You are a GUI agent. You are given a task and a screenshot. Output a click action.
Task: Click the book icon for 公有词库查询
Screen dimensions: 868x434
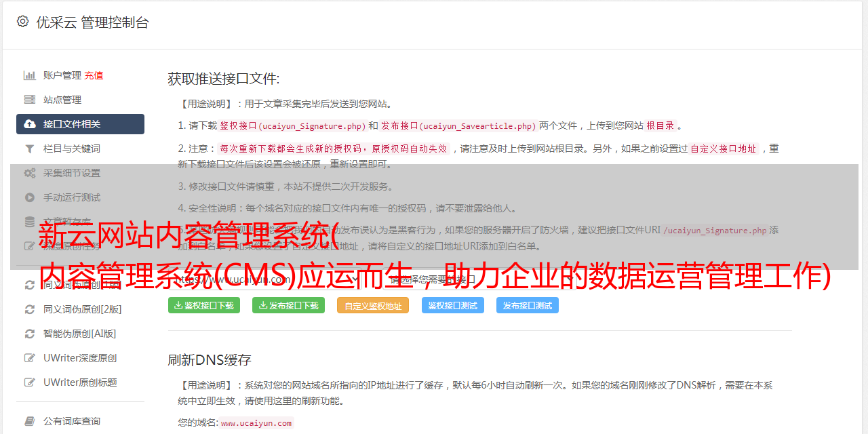tap(30, 421)
